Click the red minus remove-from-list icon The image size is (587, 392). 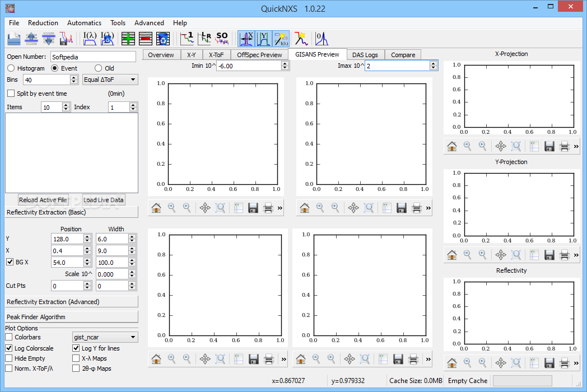tap(146, 39)
